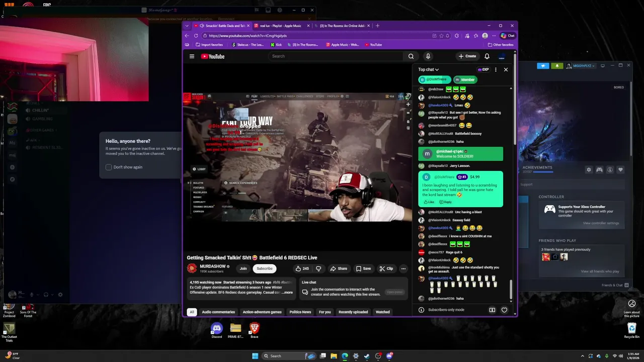Viewport: 644px width, 362px height.
Task: Open Copilot Chat in browser
Action: coord(508,36)
